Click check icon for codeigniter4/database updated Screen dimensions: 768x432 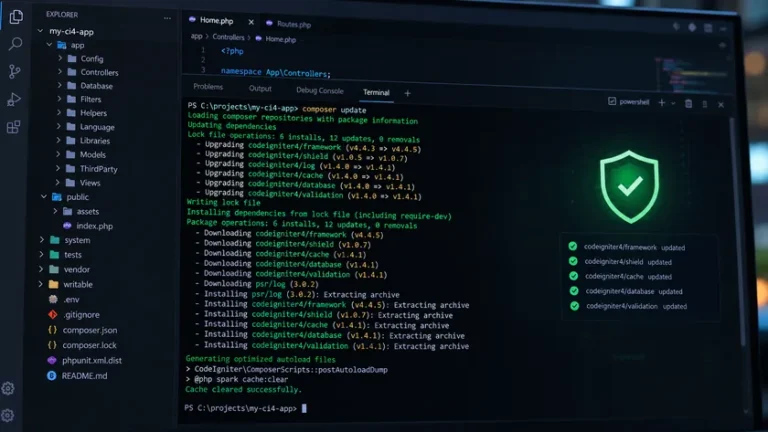574,290
